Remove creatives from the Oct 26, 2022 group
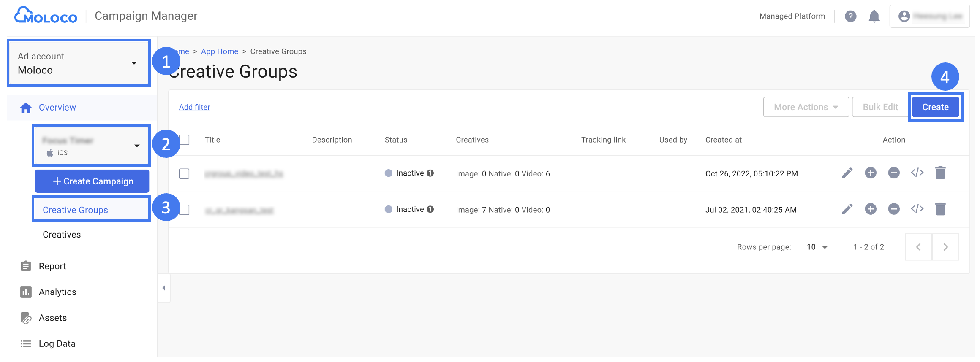Viewport: 980px width, 362px height. pyautogui.click(x=893, y=173)
